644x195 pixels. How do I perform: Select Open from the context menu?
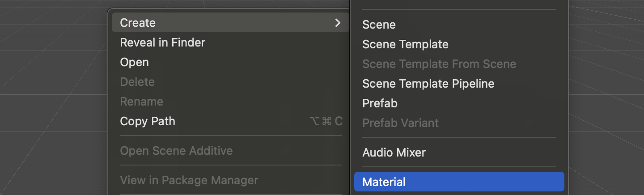coord(134,62)
